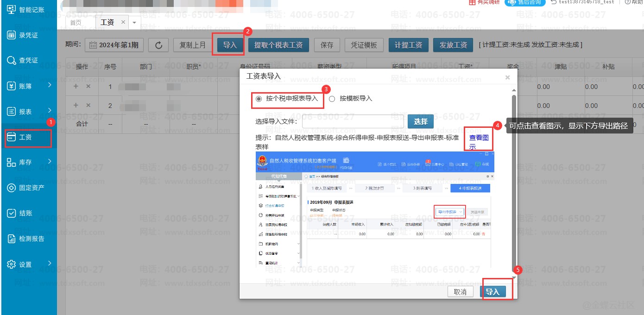Click the 结账 checkmark icon
This screenshot has height=315, width=644.
(12, 213)
